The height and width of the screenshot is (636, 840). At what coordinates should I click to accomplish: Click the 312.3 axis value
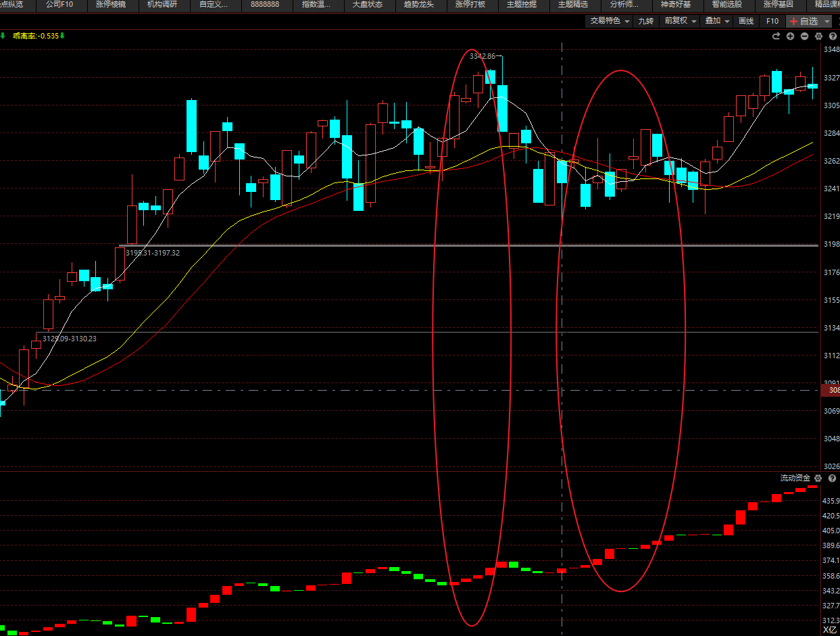coord(831,620)
